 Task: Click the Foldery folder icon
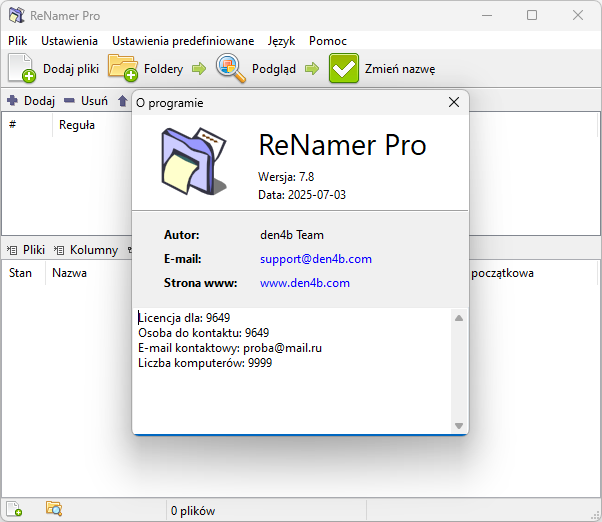(x=123, y=68)
